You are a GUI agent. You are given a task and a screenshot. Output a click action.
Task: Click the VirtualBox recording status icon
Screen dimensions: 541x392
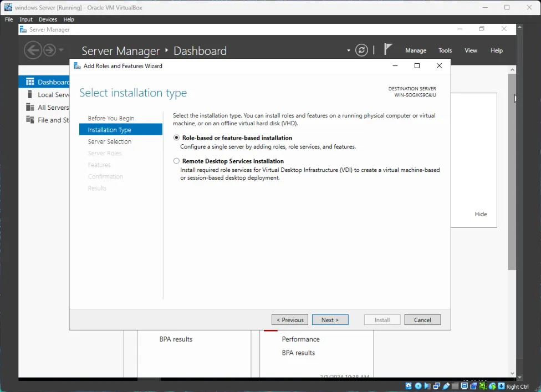pyautogui.click(x=473, y=386)
